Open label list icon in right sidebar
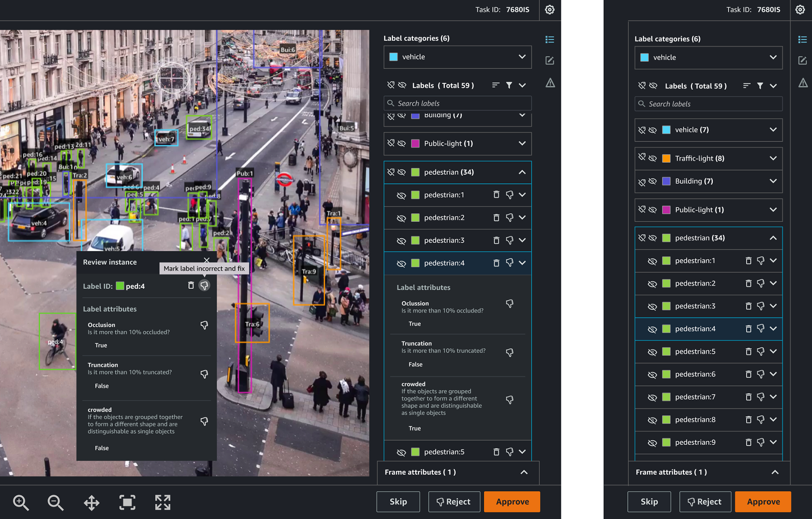Screen dimensions: 812x519 point(802,39)
